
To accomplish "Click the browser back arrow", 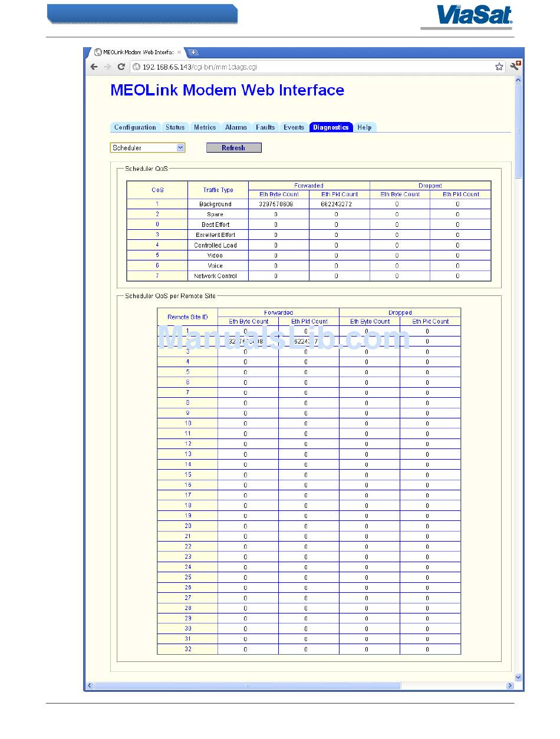I will coord(94,67).
